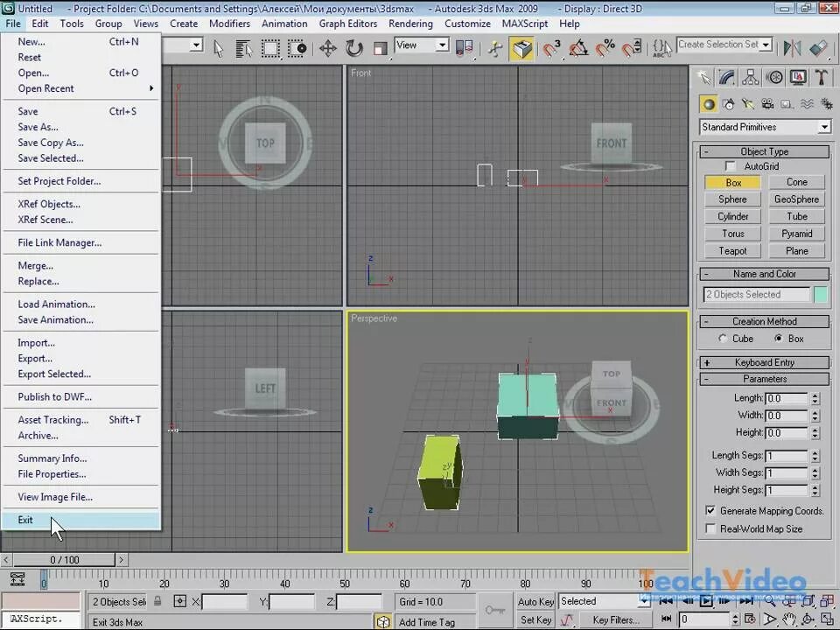Open the Edit menu
Screen dimensions: 840x630
[x=39, y=24]
